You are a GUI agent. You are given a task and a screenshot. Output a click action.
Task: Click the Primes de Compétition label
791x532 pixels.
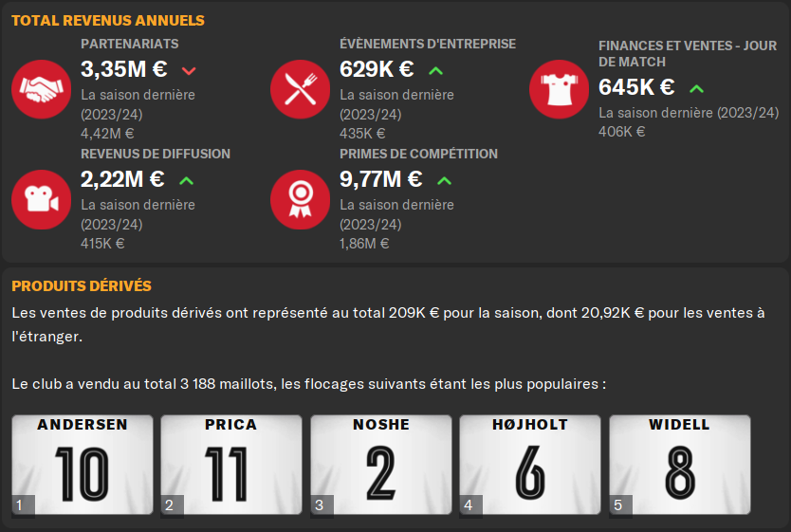click(418, 154)
